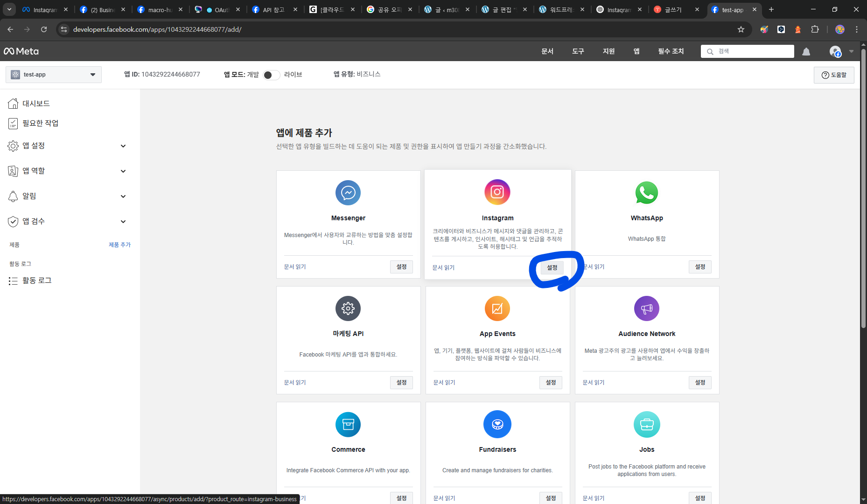867x504 pixels.
Task: Open the account dropdown caret in header
Action: click(852, 51)
